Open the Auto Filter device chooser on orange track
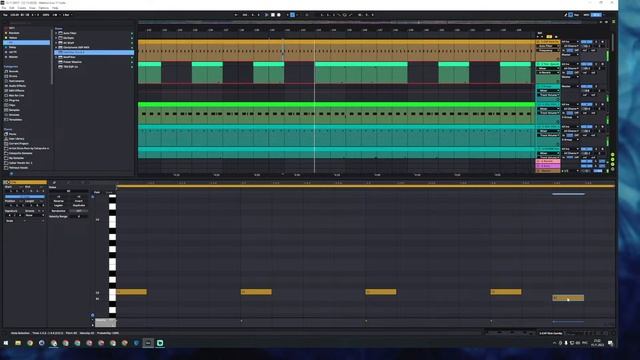Image resolution: width=640 pixels, height=360 pixels. pos(549,46)
